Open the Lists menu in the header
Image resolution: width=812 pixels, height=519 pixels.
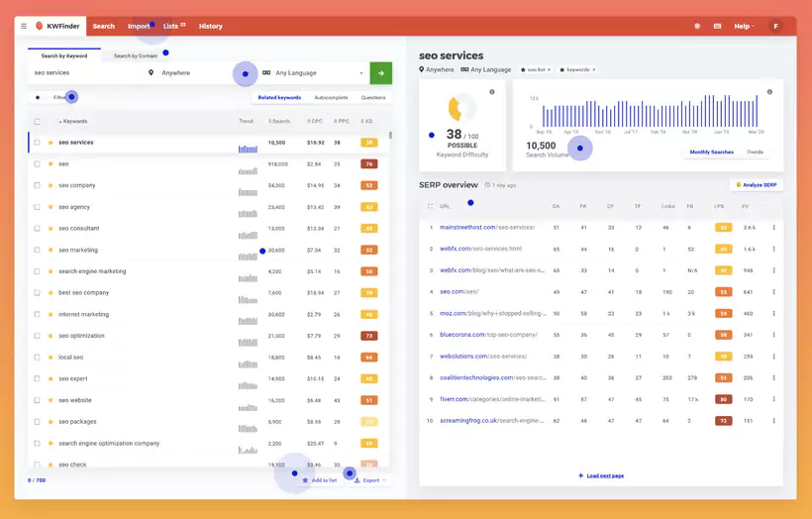click(x=174, y=26)
